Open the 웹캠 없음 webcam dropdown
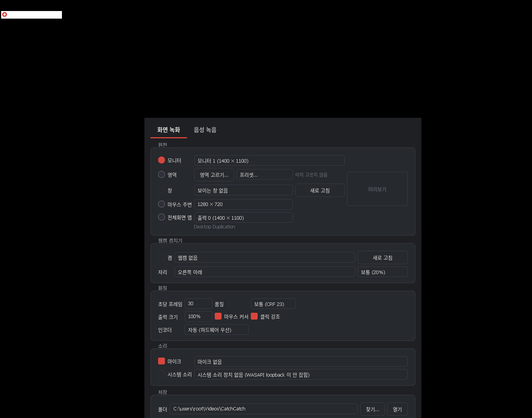532x418 pixels. 265,257
